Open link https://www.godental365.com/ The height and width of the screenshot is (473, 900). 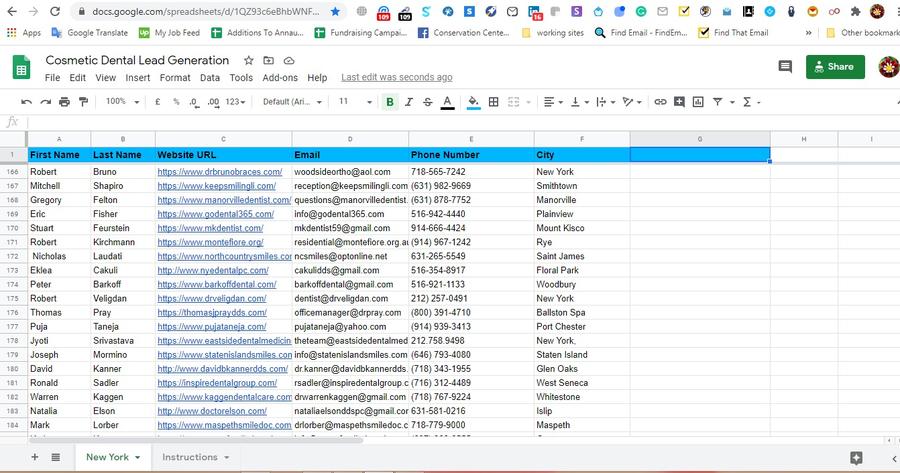(216, 214)
